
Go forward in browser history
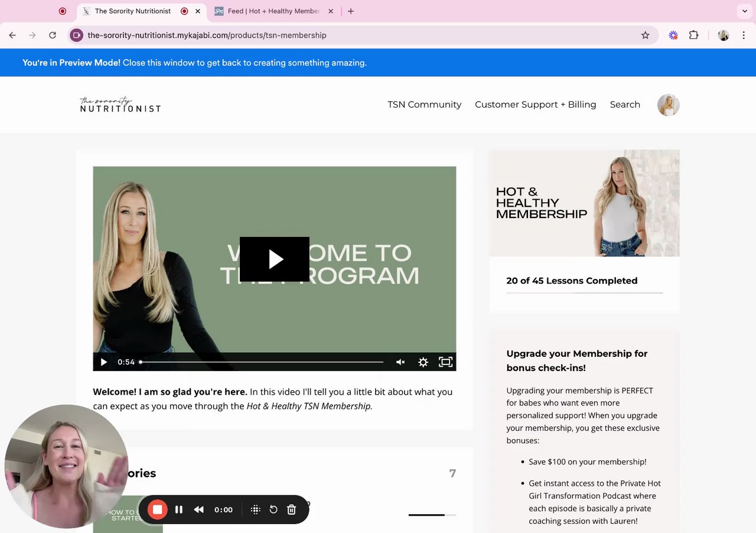click(32, 35)
